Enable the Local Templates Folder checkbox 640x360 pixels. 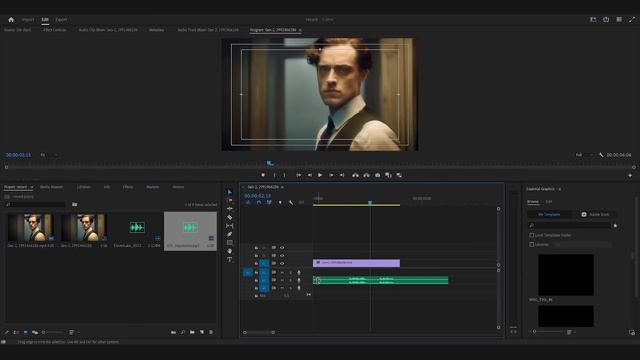coord(531,236)
